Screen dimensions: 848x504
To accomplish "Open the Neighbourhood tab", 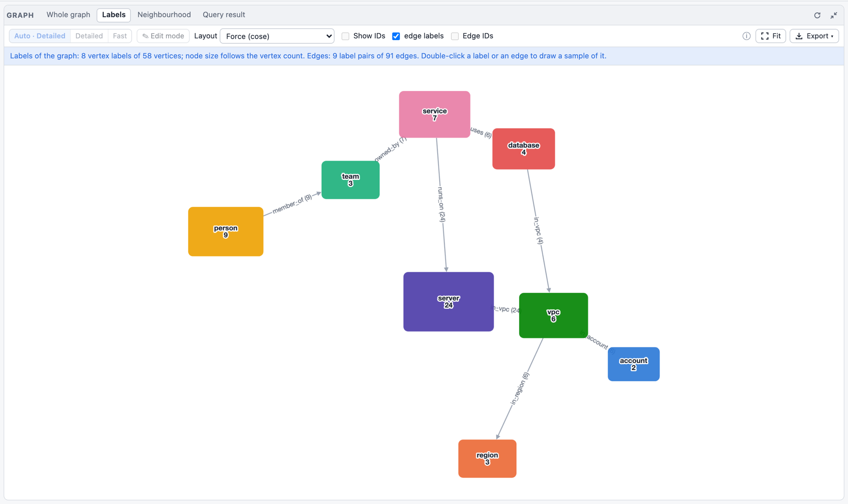I will (x=164, y=15).
